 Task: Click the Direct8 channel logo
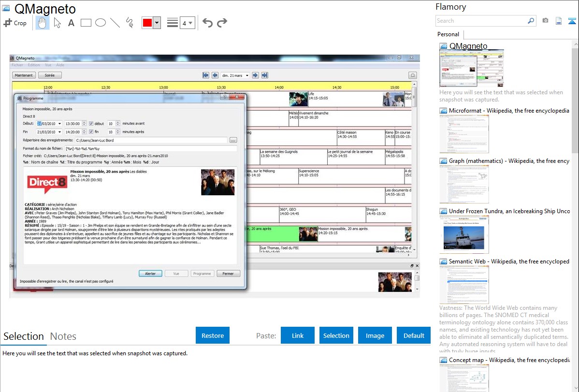click(47, 184)
